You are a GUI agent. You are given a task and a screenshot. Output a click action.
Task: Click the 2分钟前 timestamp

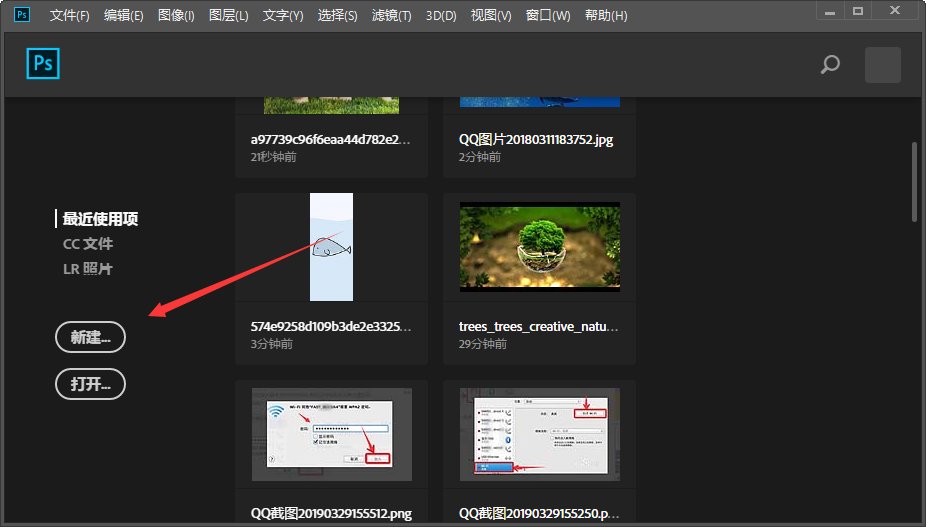[480, 157]
